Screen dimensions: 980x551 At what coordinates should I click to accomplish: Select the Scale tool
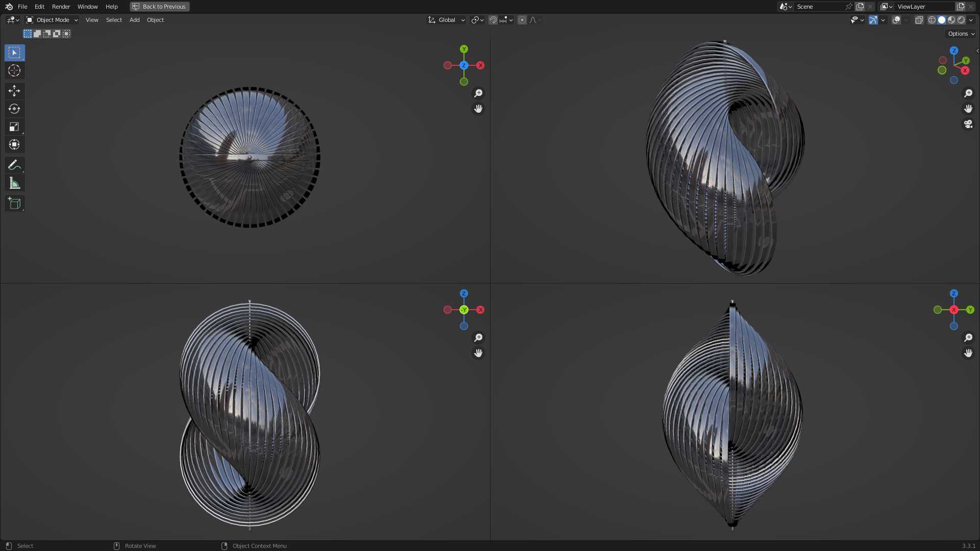[x=14, y=127]
